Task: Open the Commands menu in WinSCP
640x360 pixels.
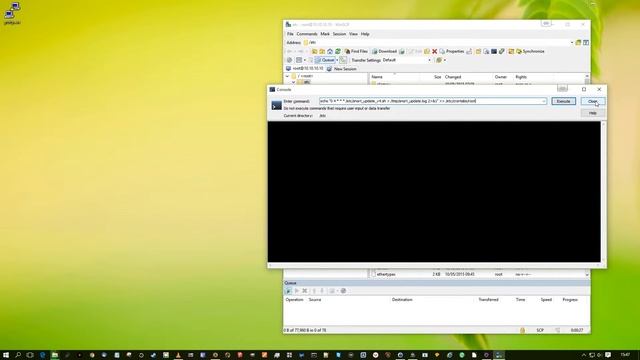Action: [x=307, y=34]
